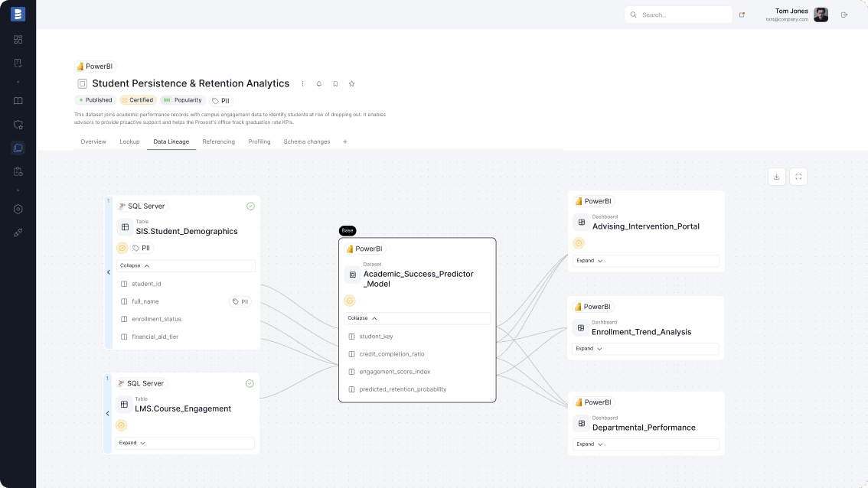
Task: Enter fullscreen view of the lineage canvas
Action: click(798, 176)
